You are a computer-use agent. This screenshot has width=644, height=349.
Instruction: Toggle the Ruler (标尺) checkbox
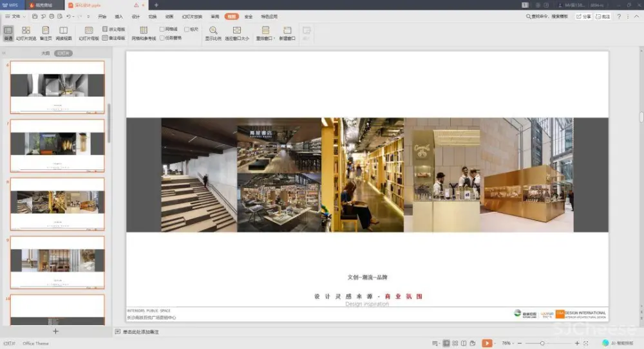click(x=187, y=30)
